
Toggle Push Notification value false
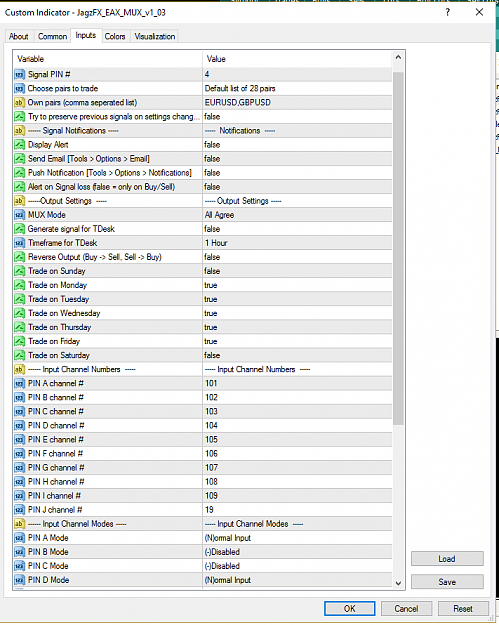pos(297,173)
